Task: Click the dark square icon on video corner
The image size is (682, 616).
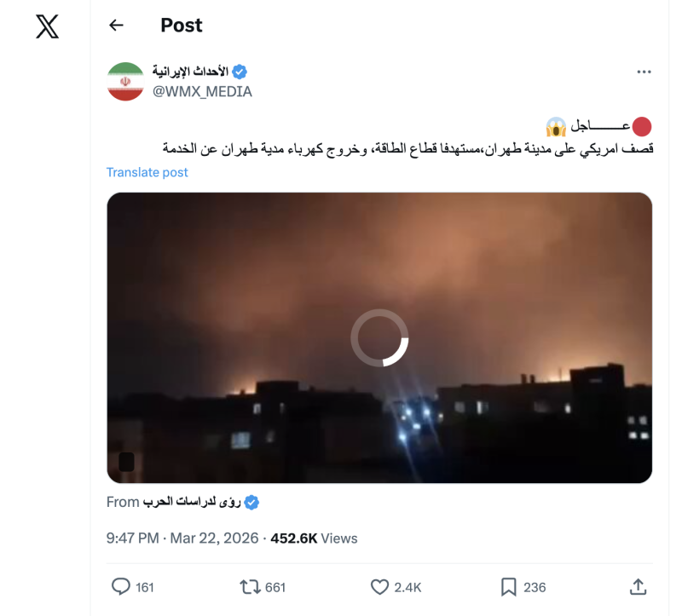Action: pyautogui.click(x=126, y=462)
